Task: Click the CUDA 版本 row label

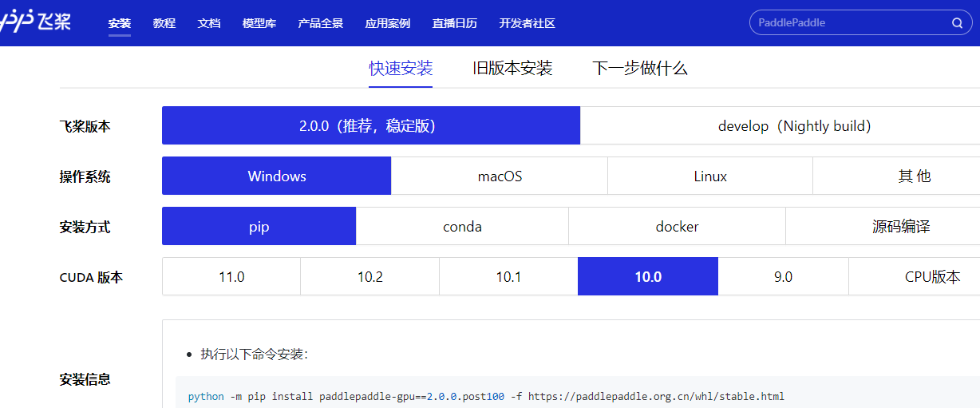Action: [92, 277]
